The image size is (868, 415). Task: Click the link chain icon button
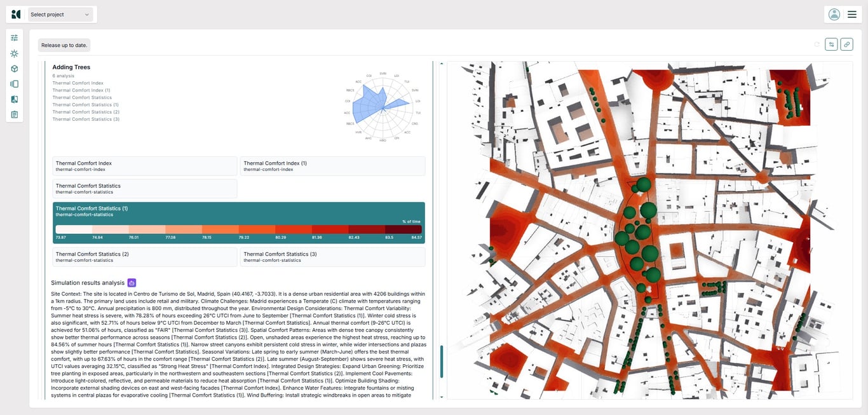846,44
